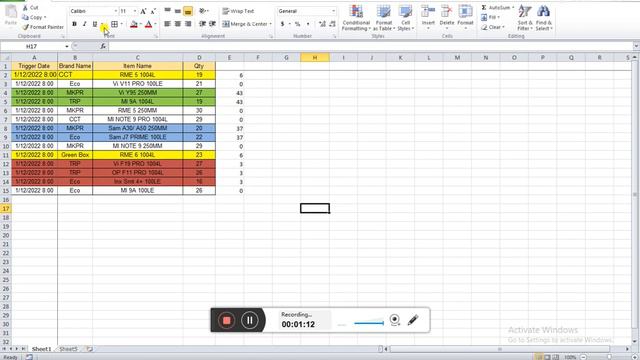640x360 pixels.
Task: Click the Decrease Indent icon
Action: pos(202,24)
